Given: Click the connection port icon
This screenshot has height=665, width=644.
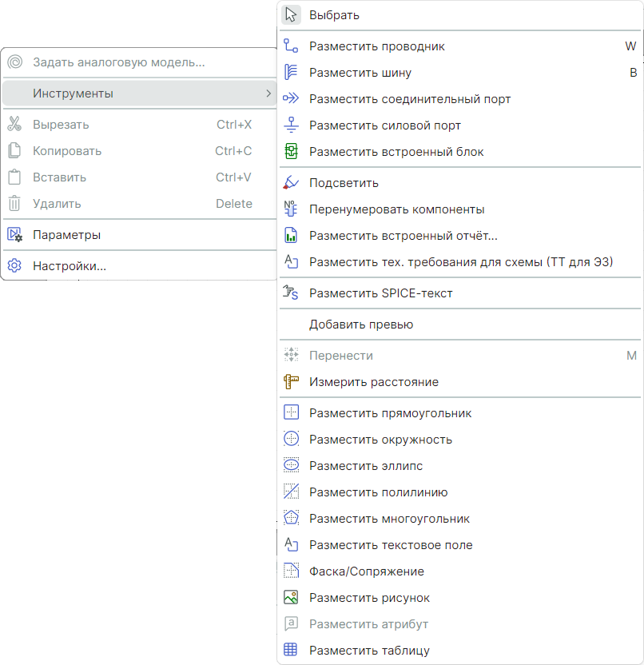Looking at the screenshot, I should click(x=291, y=99).
